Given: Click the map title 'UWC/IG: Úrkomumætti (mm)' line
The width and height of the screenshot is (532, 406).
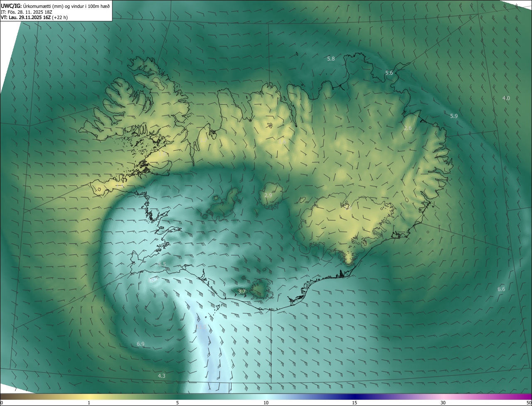Looking at the screenshot, I should [x=55, y=5].
